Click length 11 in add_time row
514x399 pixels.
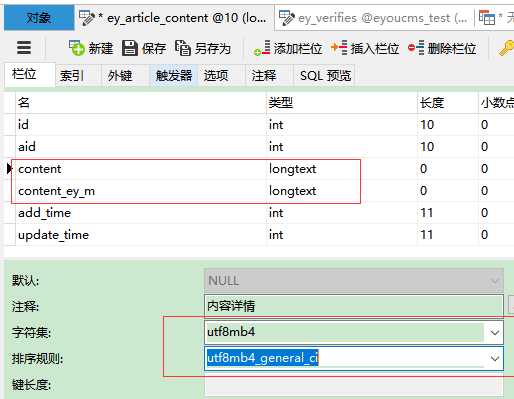[x=448, y=213]
